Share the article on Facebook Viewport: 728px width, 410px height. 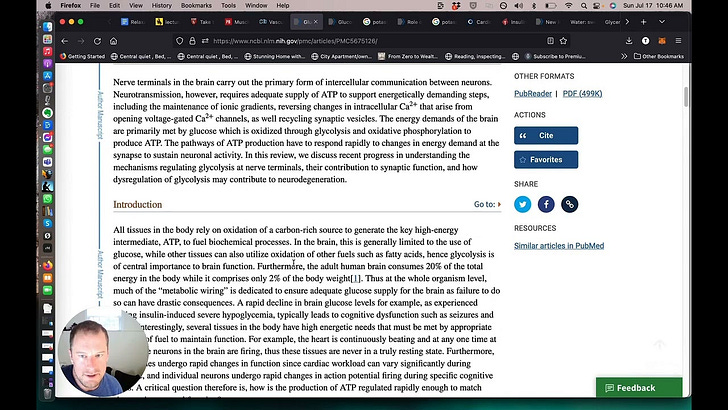[x=546, y=204]
